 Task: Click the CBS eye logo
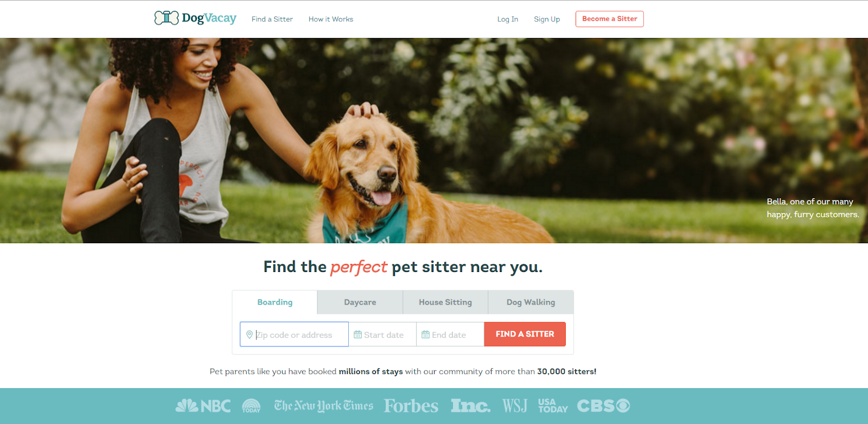[603, 406]
